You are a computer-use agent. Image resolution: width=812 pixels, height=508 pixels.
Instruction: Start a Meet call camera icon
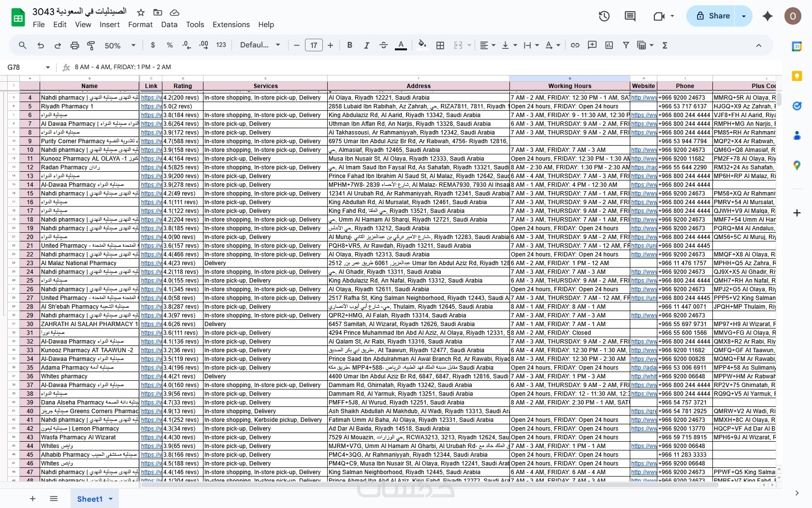659,16
